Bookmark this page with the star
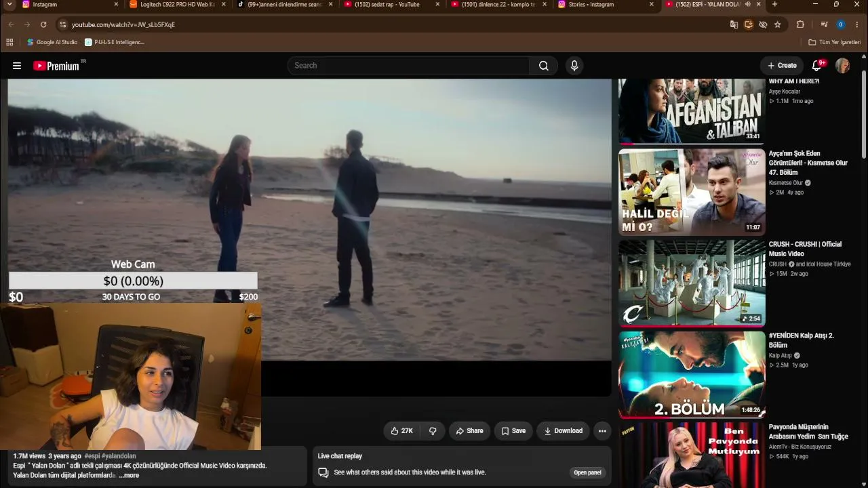 (778, 24)
